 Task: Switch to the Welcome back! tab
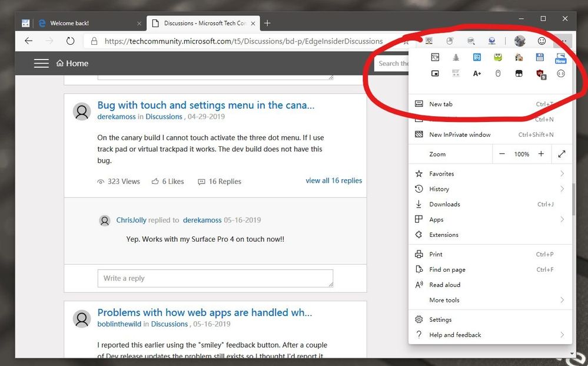point(90,23)
